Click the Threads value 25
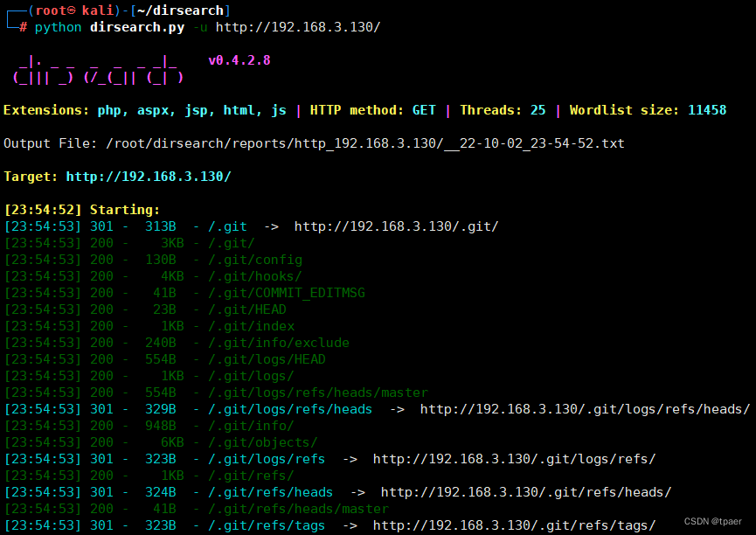Viewport: 756px width, 535px height. pyautogui.click(x=538, y=110)
